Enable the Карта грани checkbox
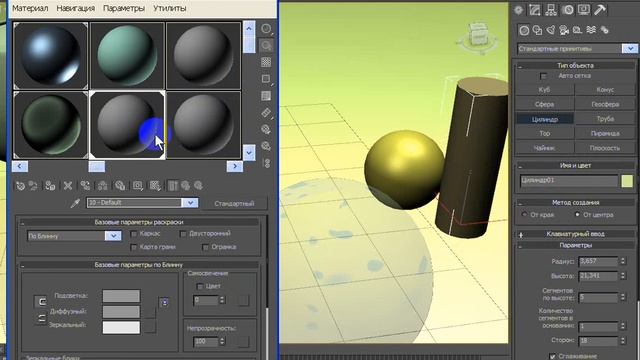Screen dimensions: 640x360 [134, 247]
